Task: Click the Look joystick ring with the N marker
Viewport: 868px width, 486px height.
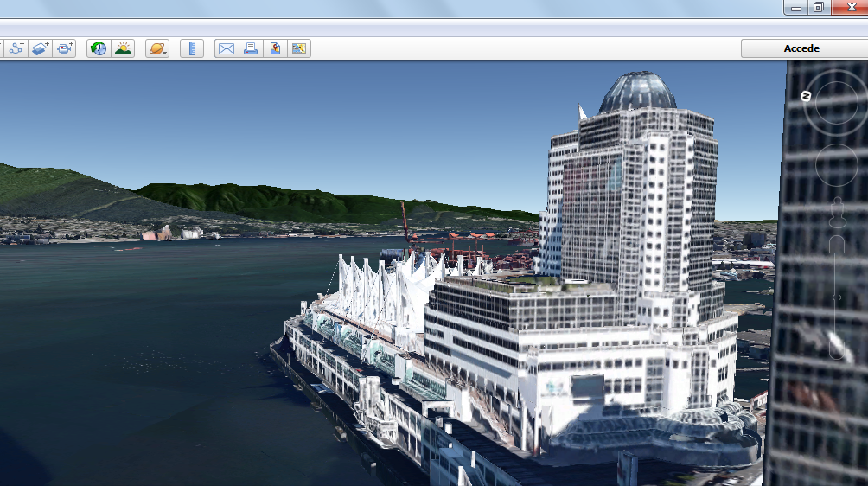Action: pos(835,101)
